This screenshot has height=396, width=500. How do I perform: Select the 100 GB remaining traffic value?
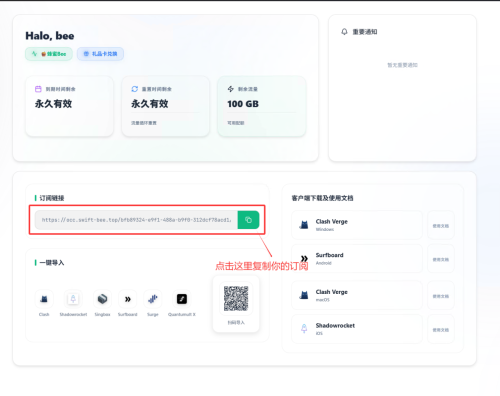coord(243,104)
